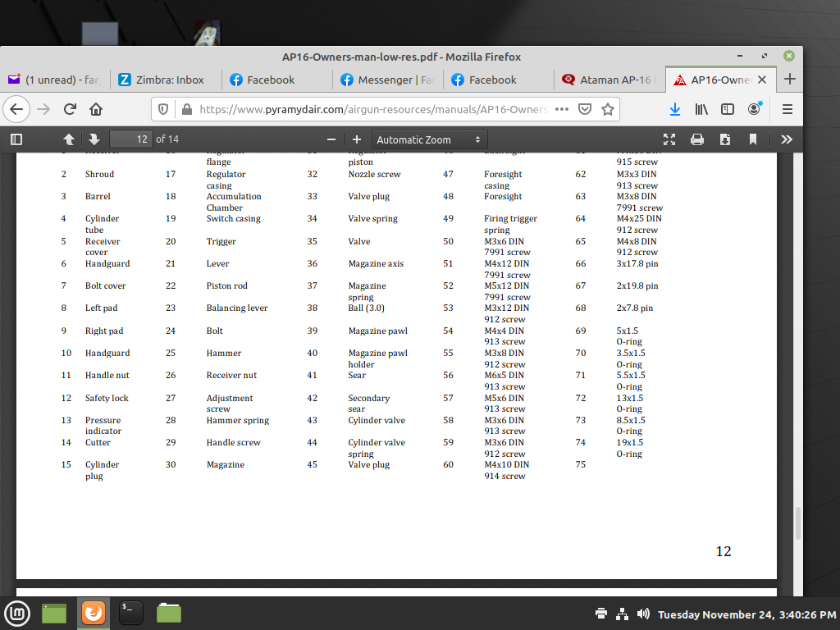Go to next PDF page
Screen dimensions: 840x630
(x=94, y=139)
